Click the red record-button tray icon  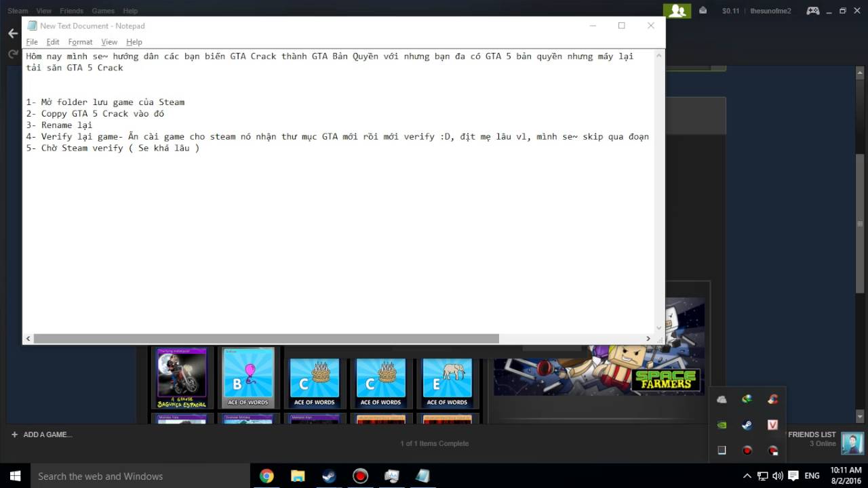(747, 450)
